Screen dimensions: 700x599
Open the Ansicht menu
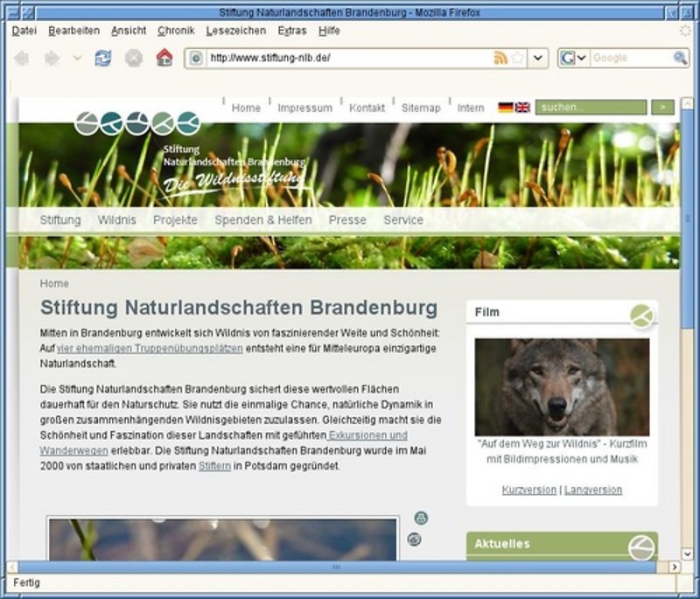tap(129, 31)
